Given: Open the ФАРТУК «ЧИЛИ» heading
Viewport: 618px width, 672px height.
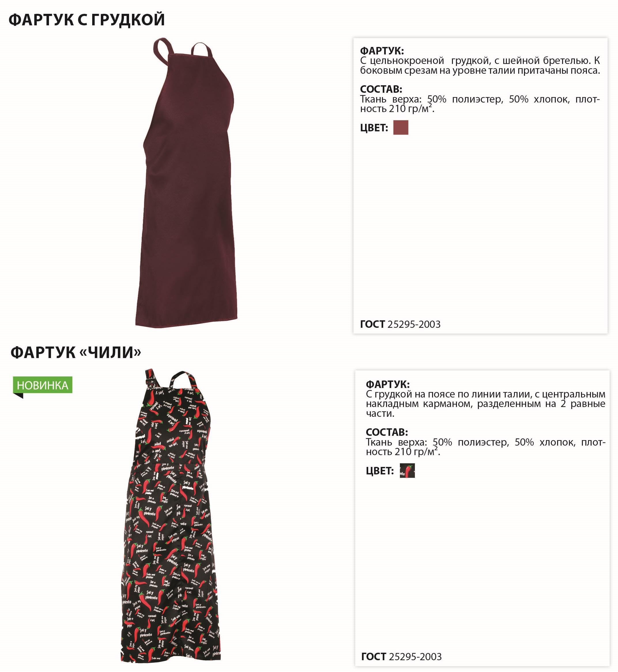Looking at the screenshot, I should coord(76,352).
